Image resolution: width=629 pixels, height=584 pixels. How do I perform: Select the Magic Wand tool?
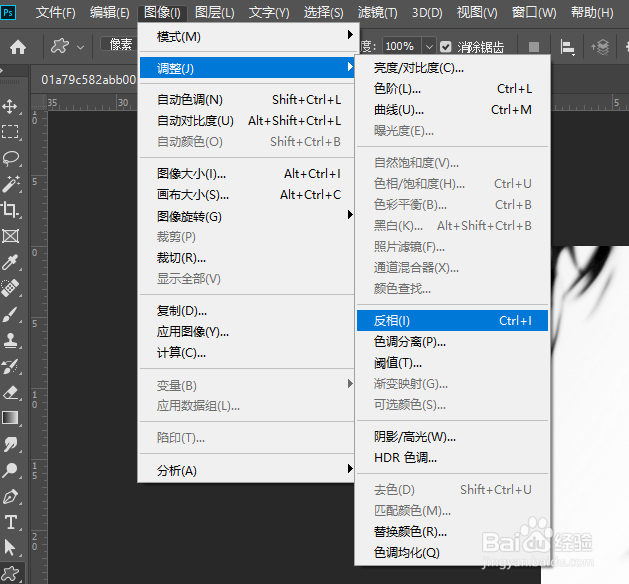pyautogui.click(x=10, y=184)
